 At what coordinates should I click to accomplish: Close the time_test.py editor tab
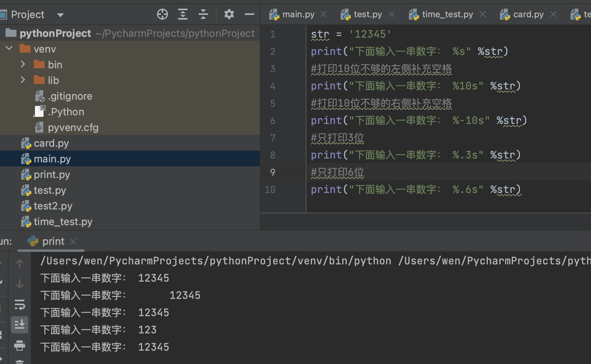(x=483, y=14)
